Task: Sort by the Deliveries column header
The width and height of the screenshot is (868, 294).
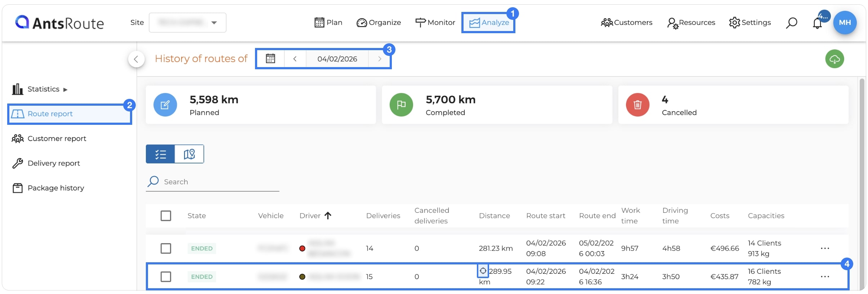Action: pyautogui.click(x=383, y=216)
